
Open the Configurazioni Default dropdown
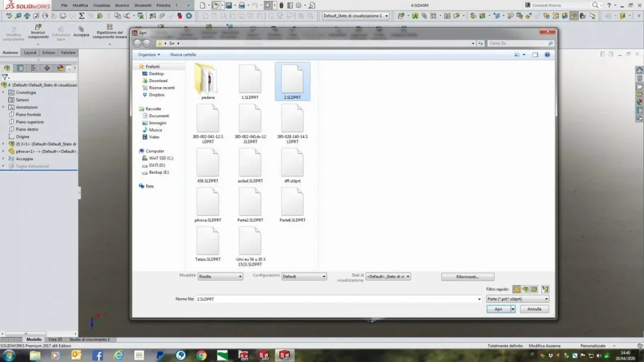tap(304, 277)
